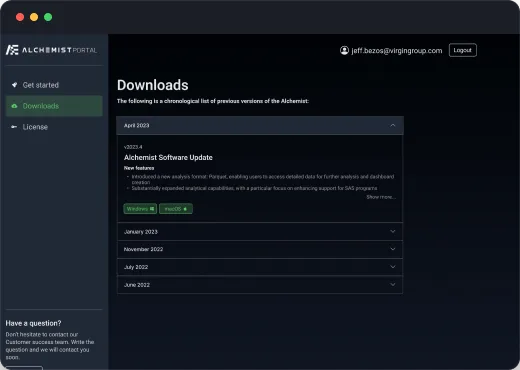The image size is (520, 370).
Task: Click the green maximize window button
Action: (48, 17)
